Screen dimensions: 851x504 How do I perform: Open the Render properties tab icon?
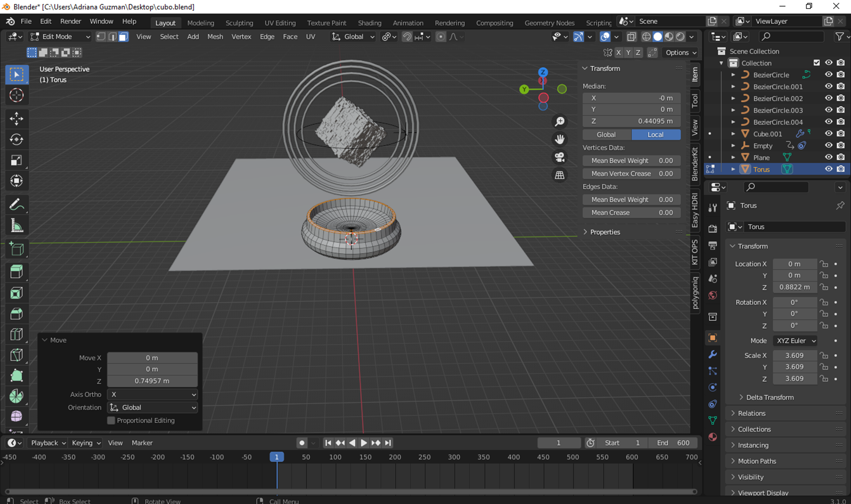pyautogui.click(x=713, y=229)
